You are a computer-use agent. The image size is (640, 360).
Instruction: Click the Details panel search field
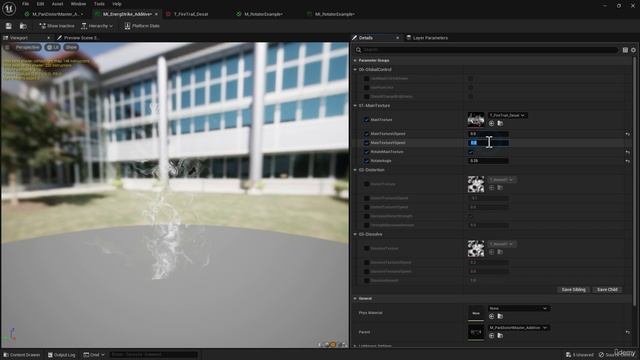(486, 50)
